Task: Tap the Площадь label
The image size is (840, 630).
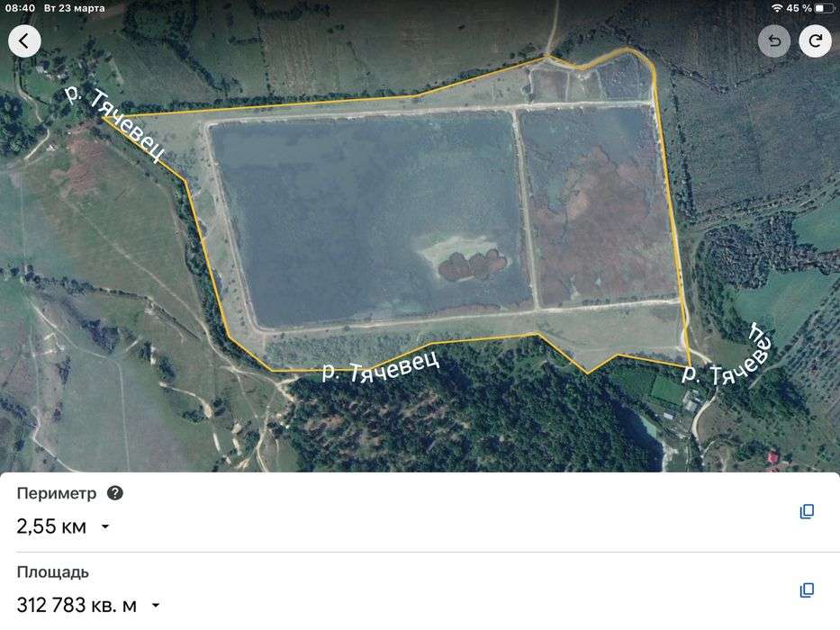Action: point(53,572)
